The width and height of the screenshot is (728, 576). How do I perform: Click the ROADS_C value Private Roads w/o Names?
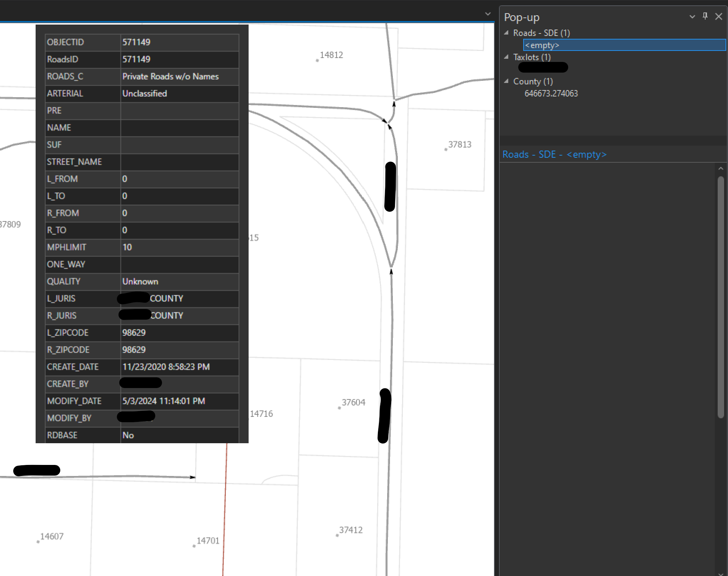tap(170, 77)
